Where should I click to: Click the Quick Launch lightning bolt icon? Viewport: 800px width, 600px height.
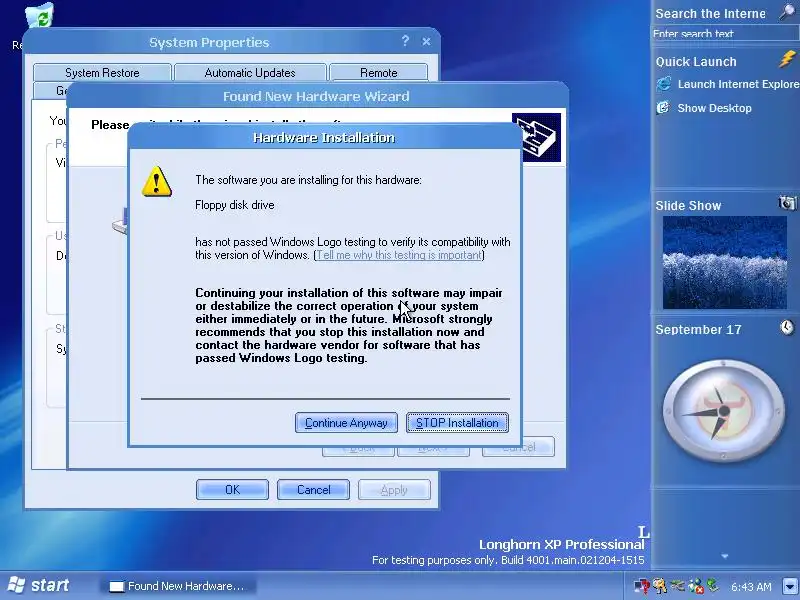click(x=787, y=59)
